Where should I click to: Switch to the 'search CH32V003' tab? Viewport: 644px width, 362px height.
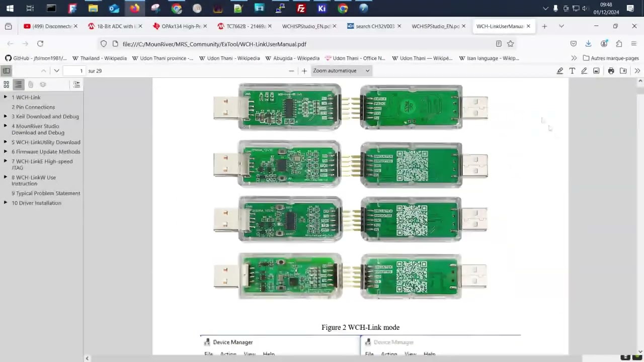374,26
